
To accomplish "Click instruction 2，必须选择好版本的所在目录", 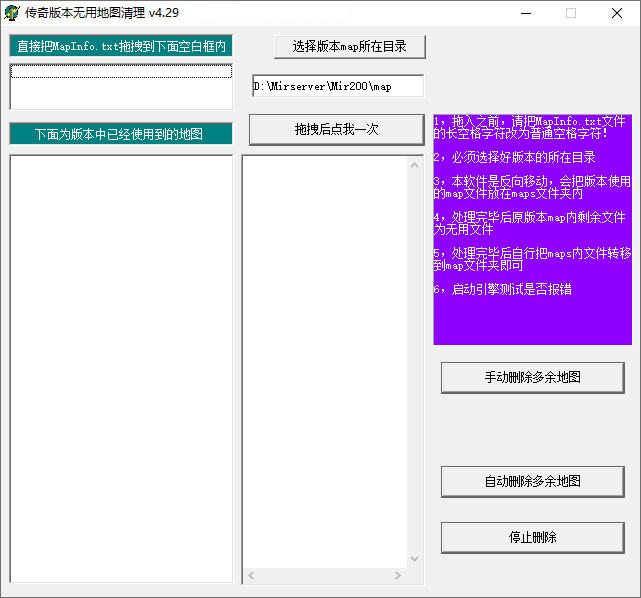I will coord(515,157).
